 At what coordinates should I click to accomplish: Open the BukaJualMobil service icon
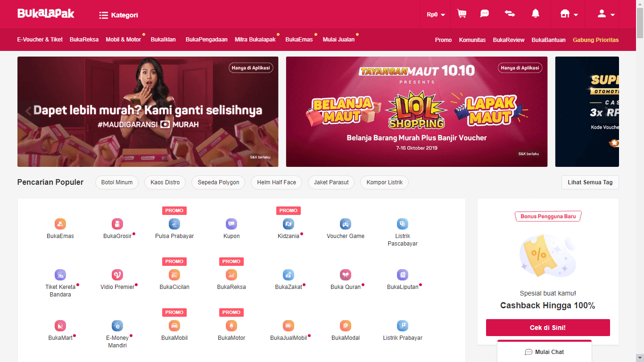(289, 326)
